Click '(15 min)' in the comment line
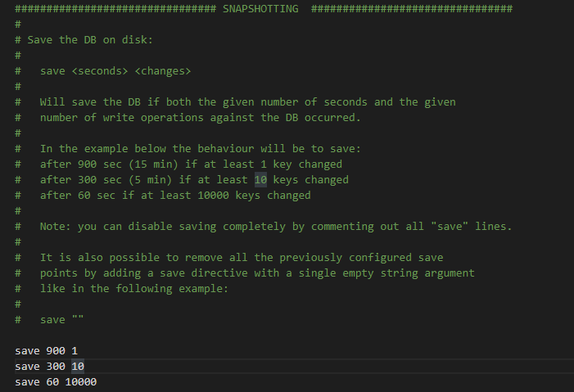Image resolution: width=574 pixels, height=392 pixels. (153, 164)
